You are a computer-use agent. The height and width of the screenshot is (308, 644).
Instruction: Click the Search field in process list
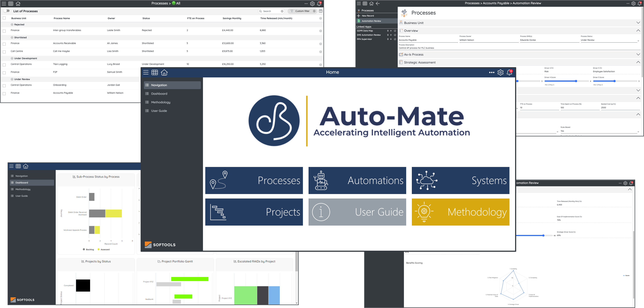tap(271, 11)
